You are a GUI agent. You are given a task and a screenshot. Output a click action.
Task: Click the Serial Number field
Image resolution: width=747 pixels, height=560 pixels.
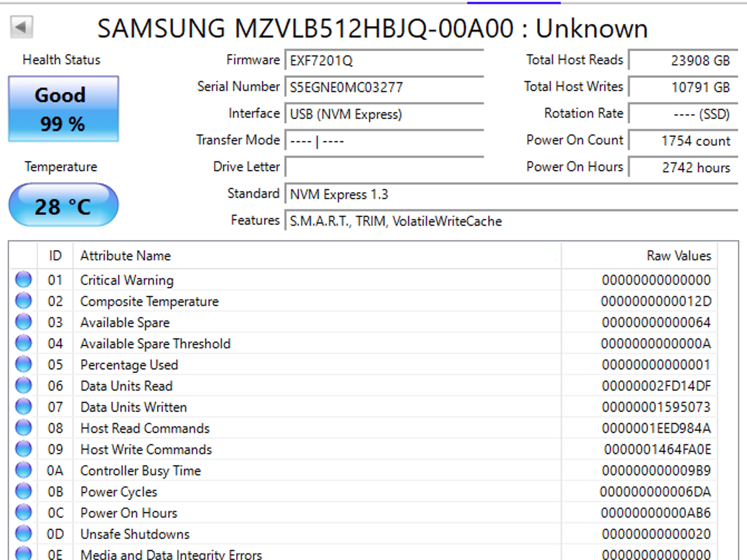(x=384, y=87)
